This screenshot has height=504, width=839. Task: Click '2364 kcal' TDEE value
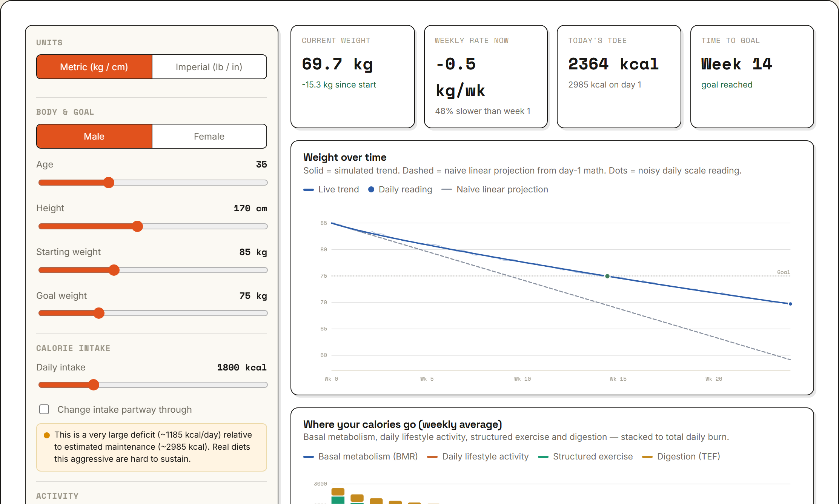click(x=613, y=64)
